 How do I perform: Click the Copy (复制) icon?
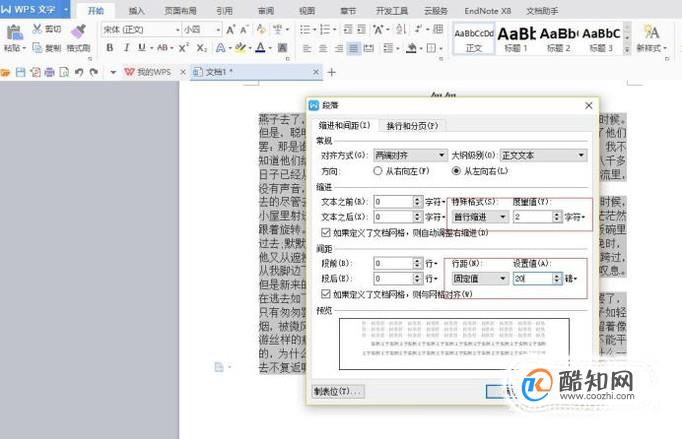(x=37, y=47)
